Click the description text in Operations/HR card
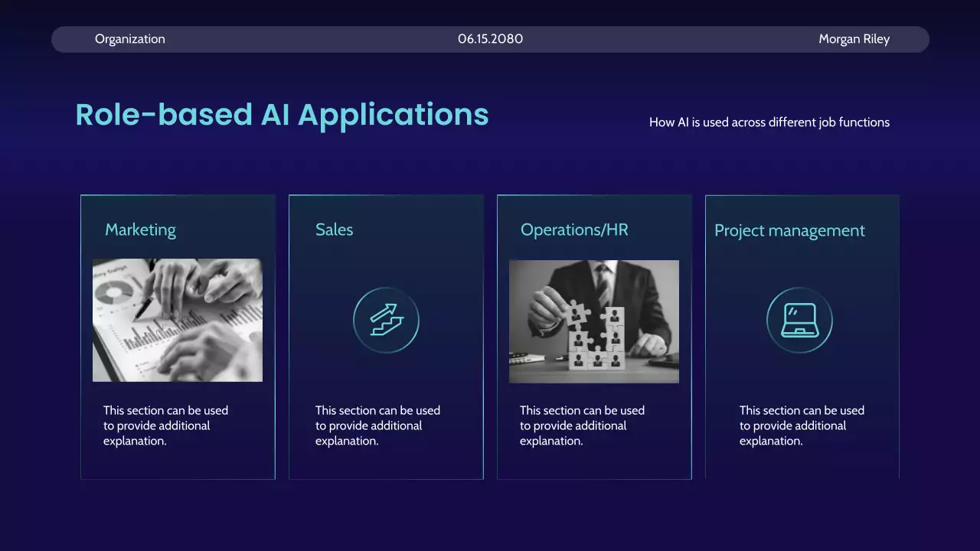This screenshot has width=980, height=551. [582, 425]
